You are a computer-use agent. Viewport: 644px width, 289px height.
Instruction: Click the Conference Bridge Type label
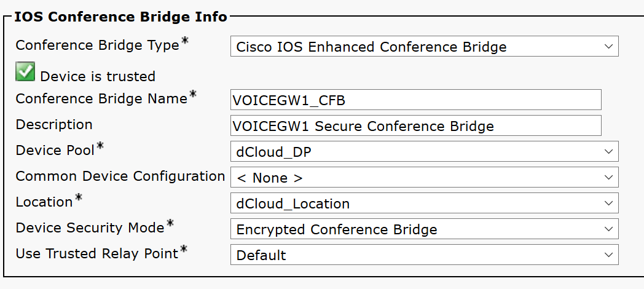(x=97, y=46)
